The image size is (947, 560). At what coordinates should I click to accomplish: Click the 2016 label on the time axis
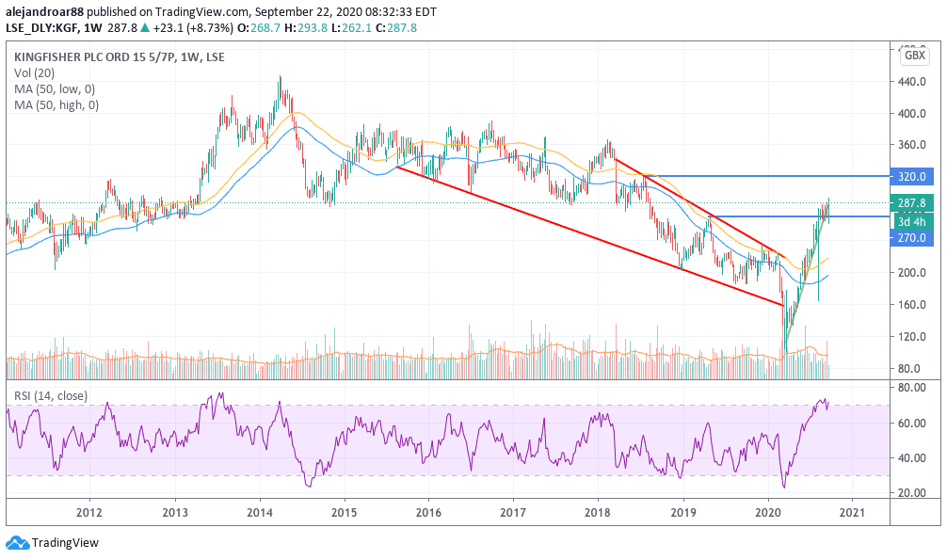click(x=428, y=513)
